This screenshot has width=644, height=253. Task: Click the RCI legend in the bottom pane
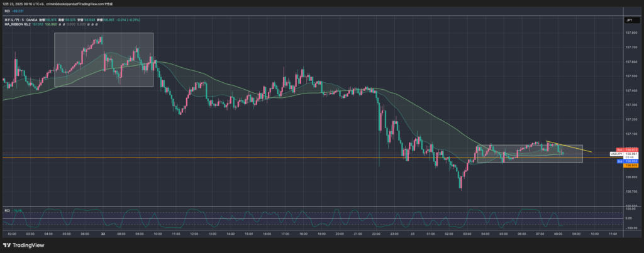(x=7, y=210)
